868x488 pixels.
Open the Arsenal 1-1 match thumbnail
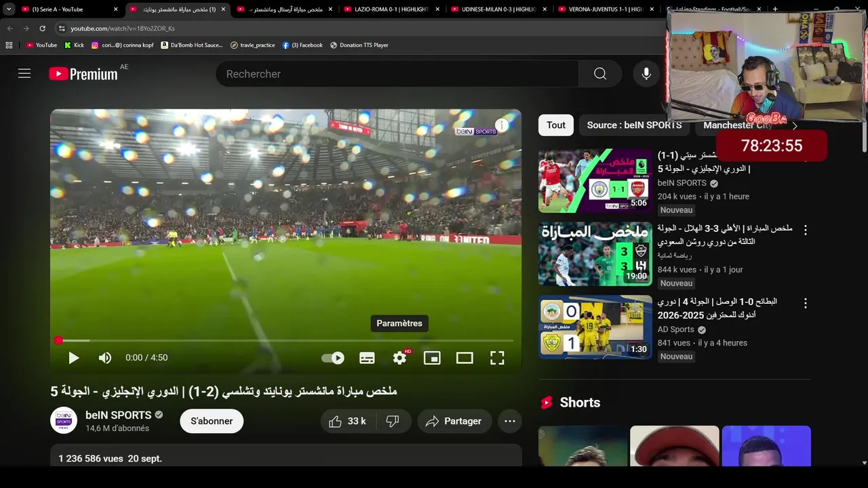(595, 180)
